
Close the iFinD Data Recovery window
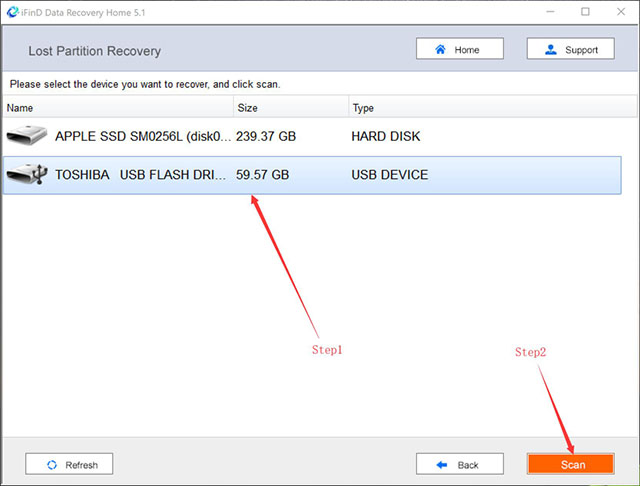pos(621,12)
